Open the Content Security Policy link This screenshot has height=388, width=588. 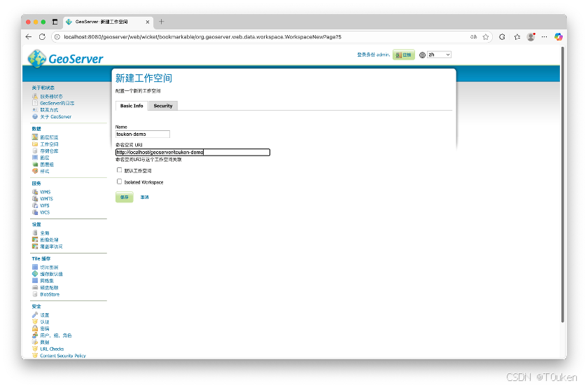pyautogui.click(x=62, y=356)
